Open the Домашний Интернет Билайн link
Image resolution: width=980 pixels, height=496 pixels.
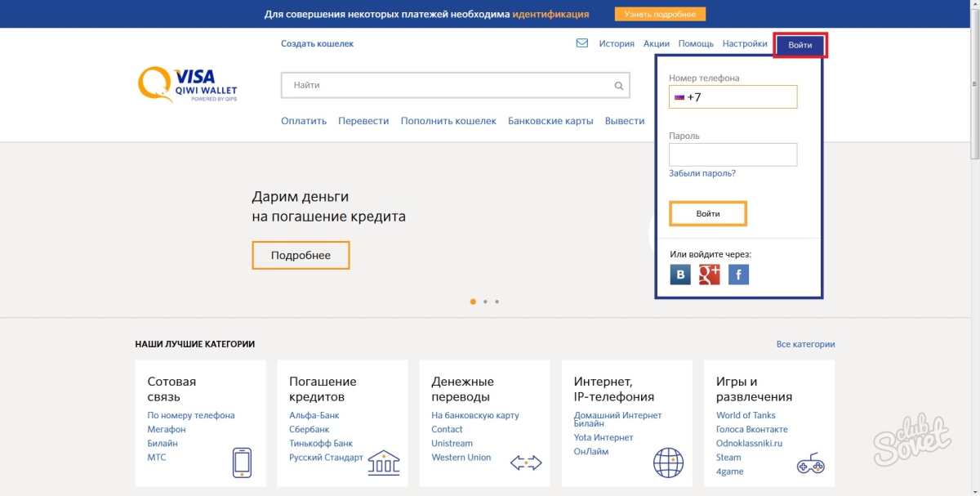click(618, 419)
